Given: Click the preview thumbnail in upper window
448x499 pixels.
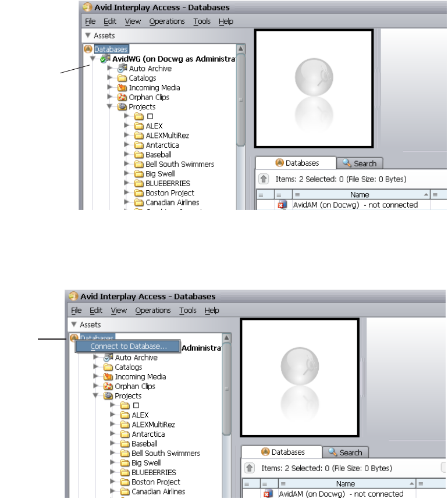Looking at the screenshot, I should pyautogui.click(x=314, y=89).
